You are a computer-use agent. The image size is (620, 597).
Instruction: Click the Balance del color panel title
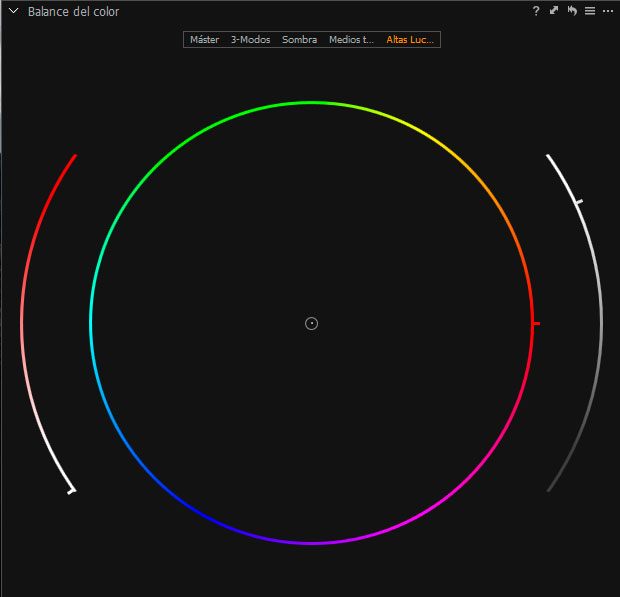point(73,11)
